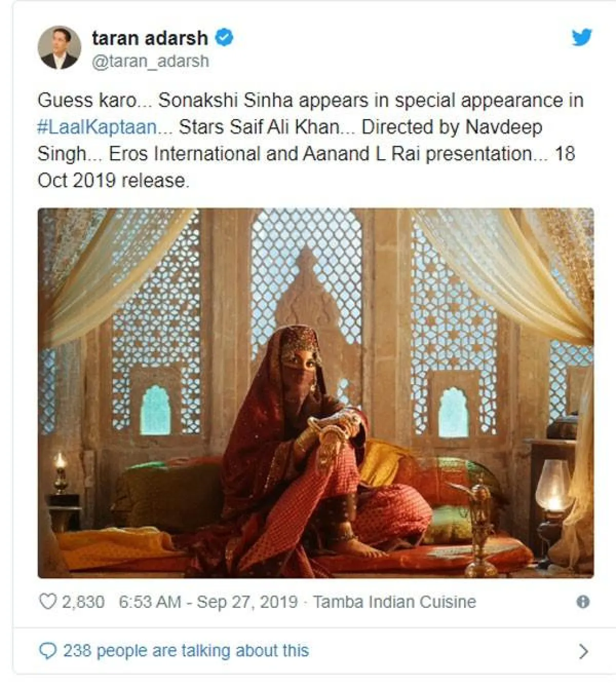
Task: Open the tweet info icon
Action: [x=583, y=602]
